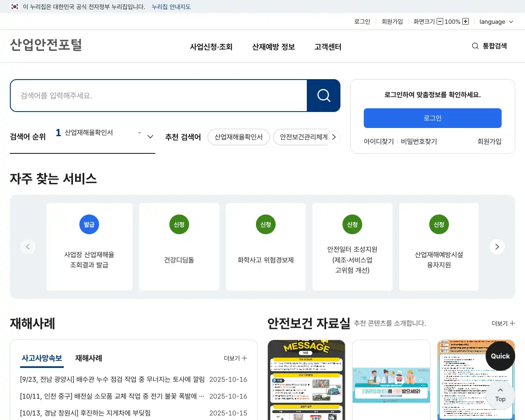
Task: Open the 누리집 안내지도 link
Action: tap(171, 7)
